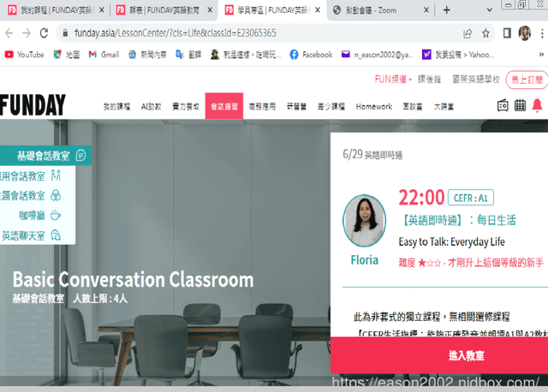Open the calendar icon in FUNDAY header
Screen dimensions: 548x392
click(520, 105)
